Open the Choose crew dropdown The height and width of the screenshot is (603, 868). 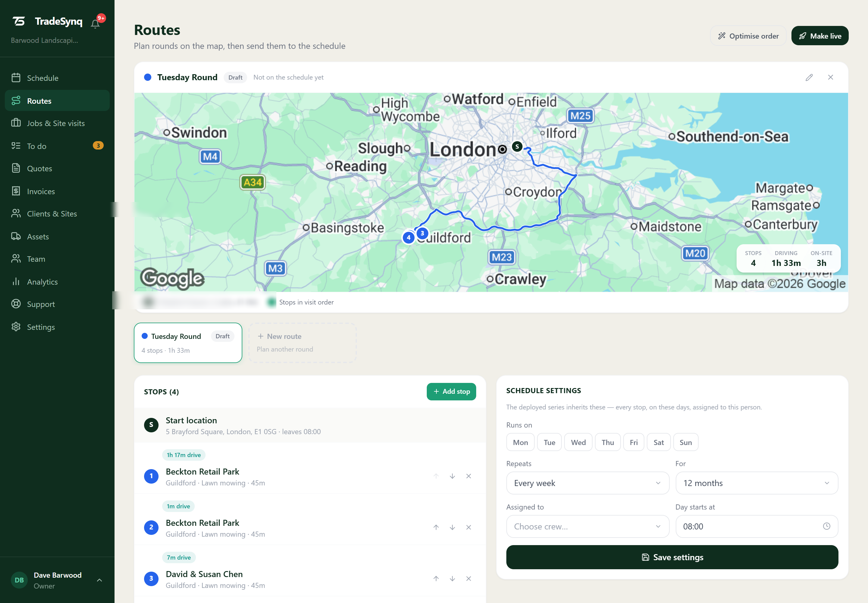coord(587,526)
